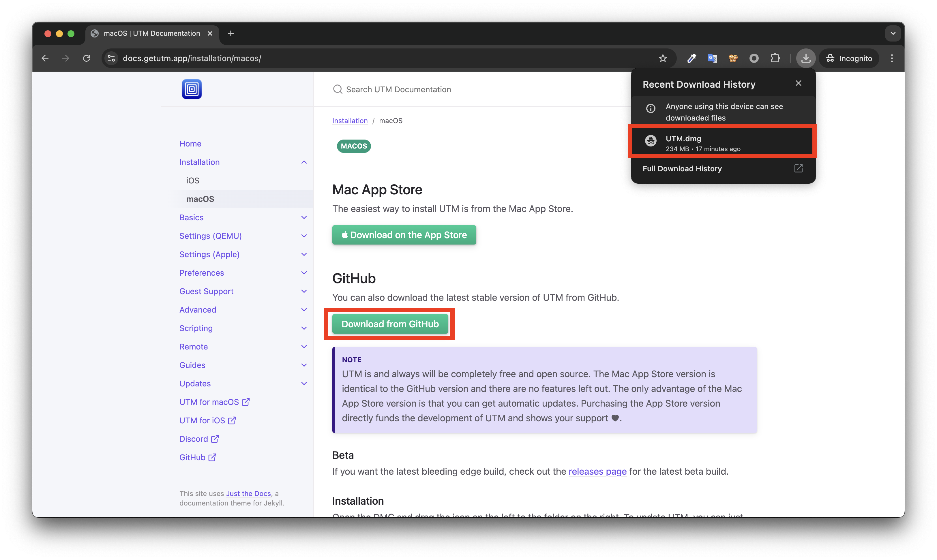
Task: Open Settings (QEMU) sidebar link
Action: point(210,236)
